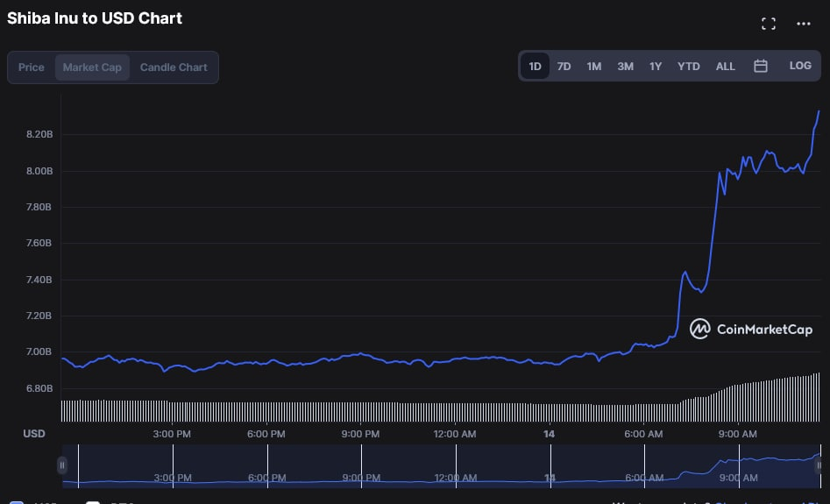The image size is (830, 504).
Task: Switch to the Price tab
Action: pos(32,67)
